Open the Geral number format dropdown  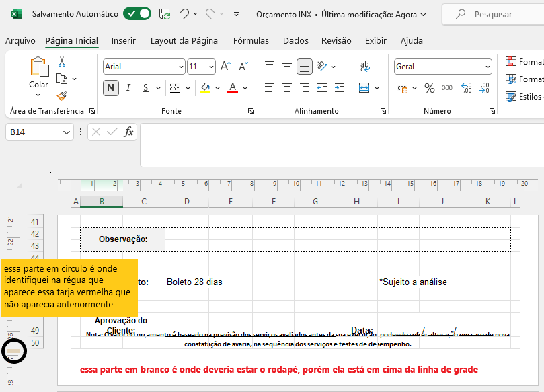pyautogui.click(x=488, y=67)
